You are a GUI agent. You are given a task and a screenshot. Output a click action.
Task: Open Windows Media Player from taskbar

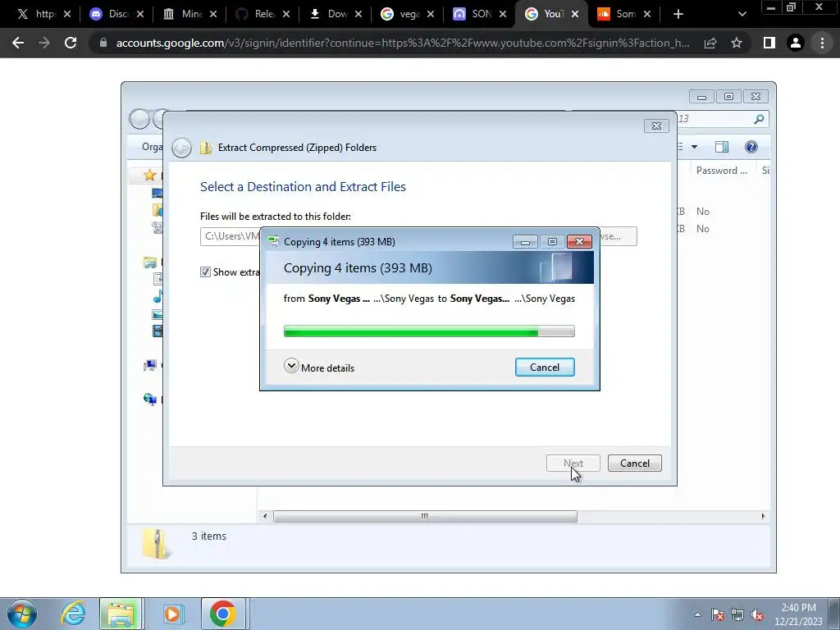[x=172, y=614]
